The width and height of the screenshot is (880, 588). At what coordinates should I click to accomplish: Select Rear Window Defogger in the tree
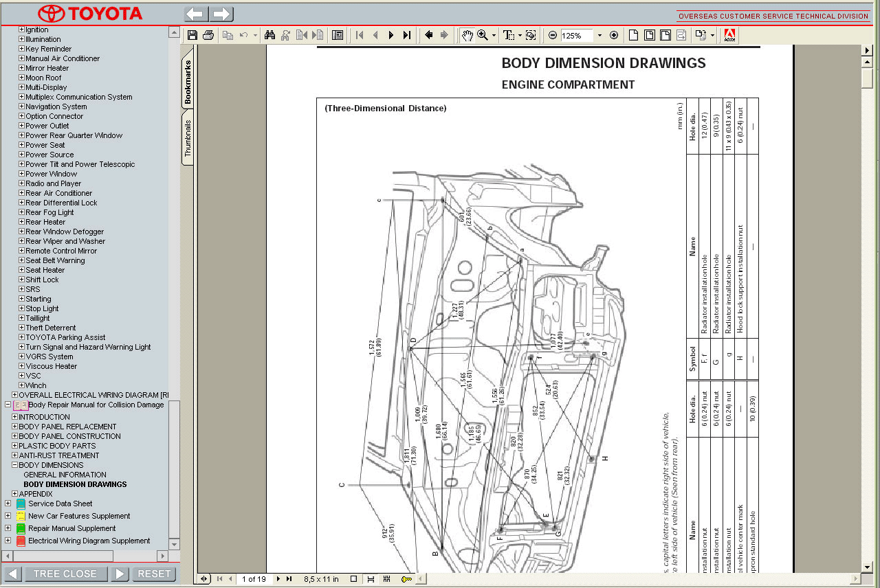tap(65, 231)
